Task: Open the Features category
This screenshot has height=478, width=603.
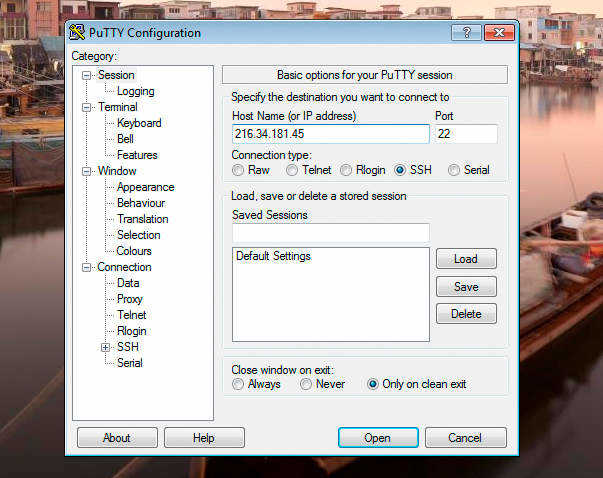Action: (137, 155)
